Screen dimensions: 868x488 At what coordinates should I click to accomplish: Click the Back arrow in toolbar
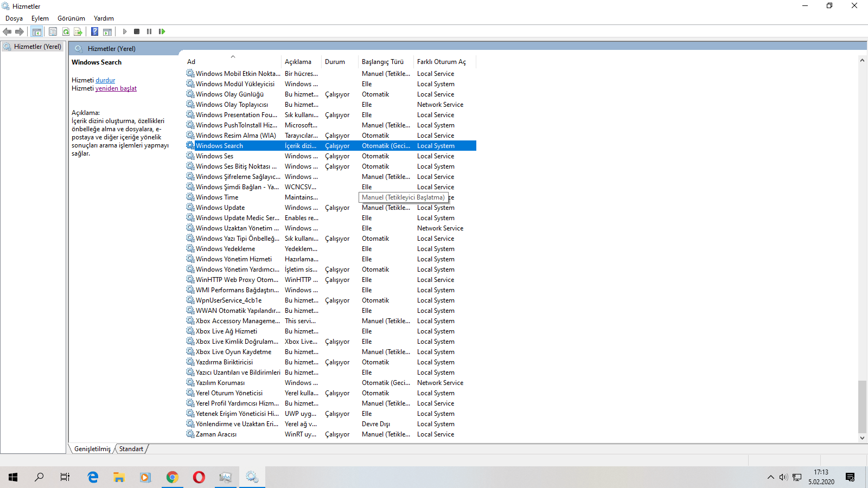point(7,31)
